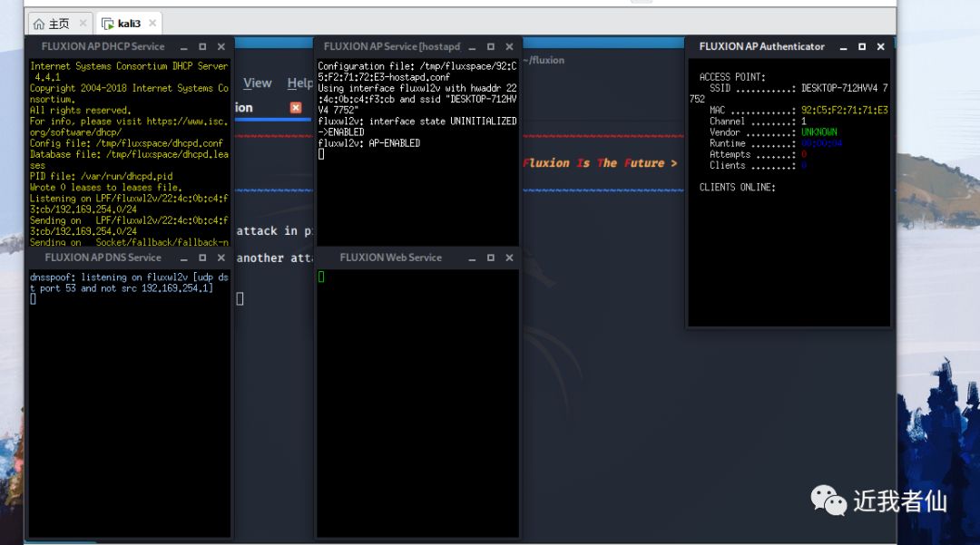Viewport: 980px width, 545px height.
Task: Click the 'Internet Systems Consortium DHCP Server' line
Action: point(129,66)
